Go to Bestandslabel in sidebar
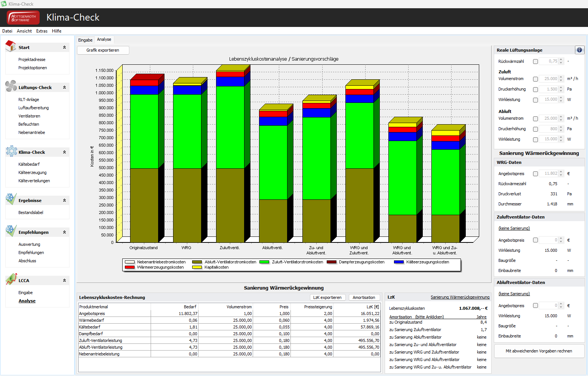Viewport: 588px width, 376px height. point(31,213)
